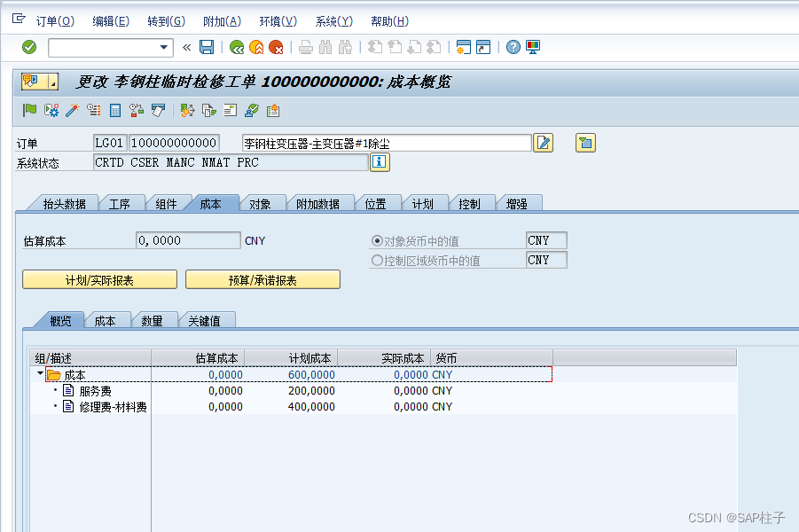
Task: Click the gear settings icon beside flag
Action: click(x=51, y=110)
